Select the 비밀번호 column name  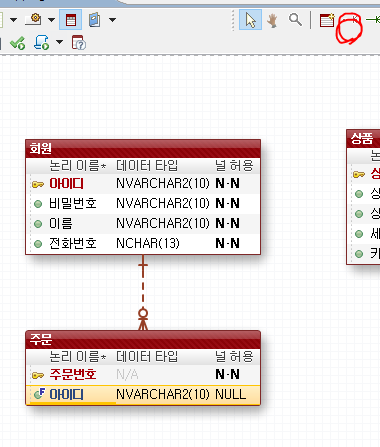point(73,203)
